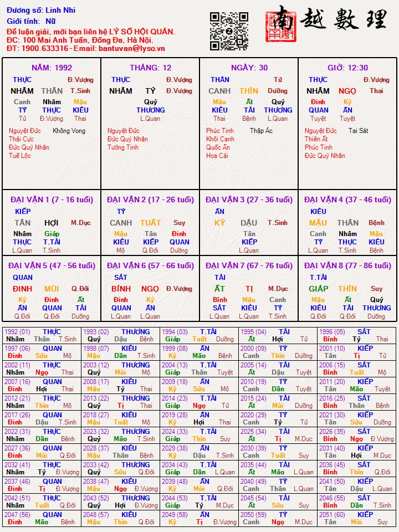Image resolution: width=399 pixels, height=532 pixels.
Task: Click 'TÂN HỢI' stems in Đại Vận 1
Action: coord(37,223)
